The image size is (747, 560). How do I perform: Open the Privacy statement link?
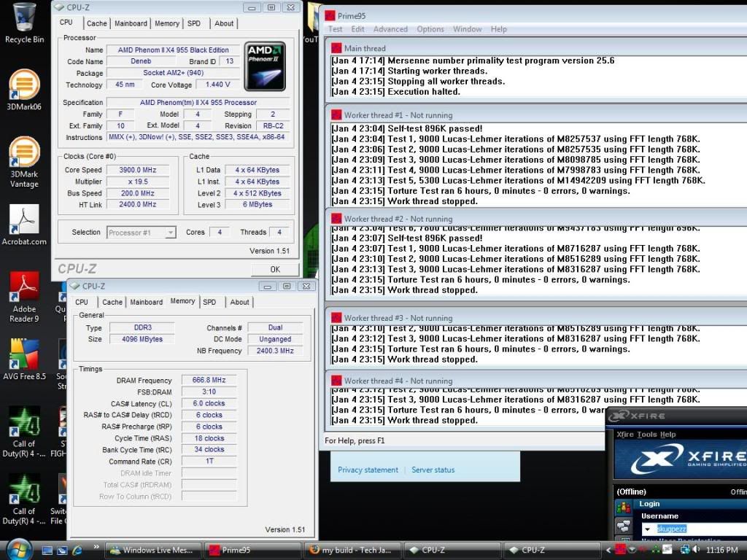[367, 470]
